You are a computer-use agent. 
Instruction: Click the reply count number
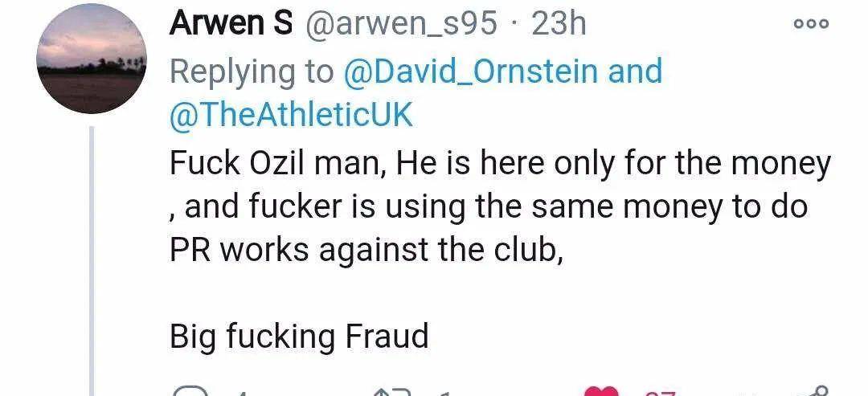pyautogui.click(x=240, y=394)
